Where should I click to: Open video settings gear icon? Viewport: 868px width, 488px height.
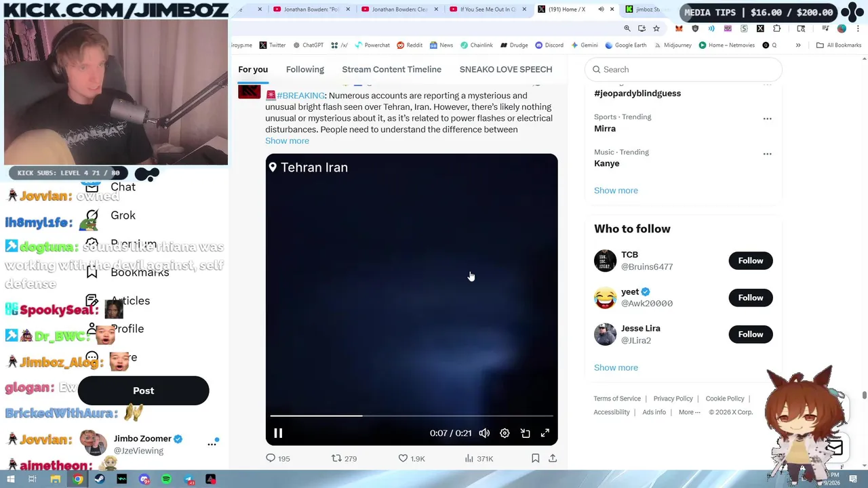505,433
